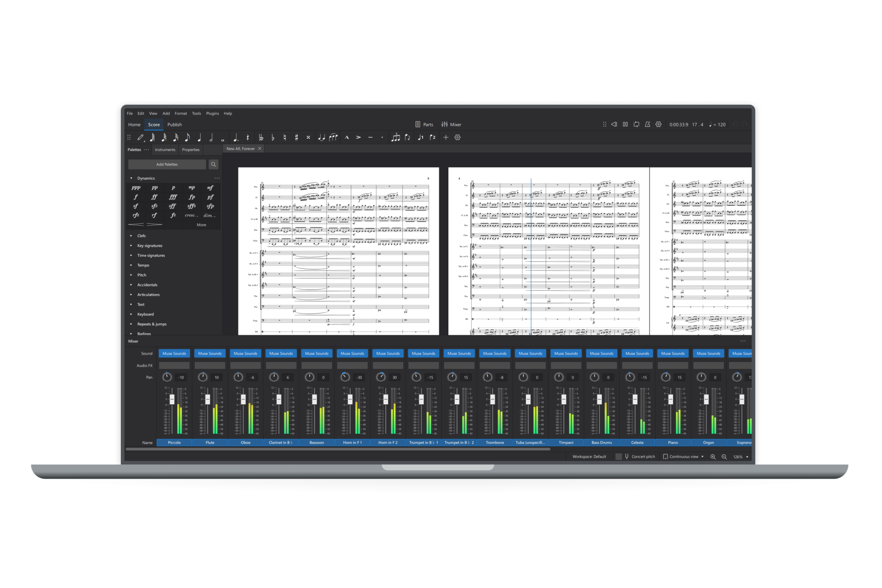Select the whole note duration
The width and height of the screenshot is (882, 588).
point(222,137)
